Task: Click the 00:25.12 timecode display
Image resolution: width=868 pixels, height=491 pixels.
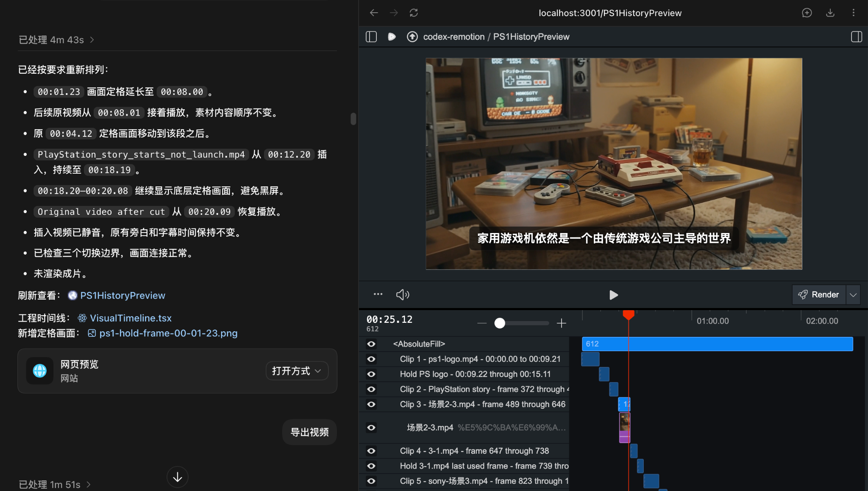Action: [x=389, y=319]
